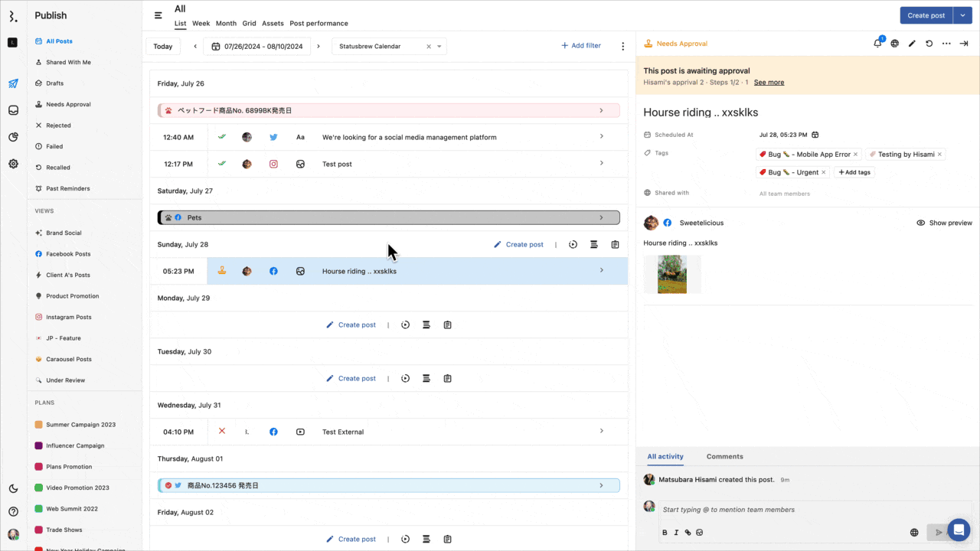Select the green Video Promotion 2023 plan swatch

click(x=39, y=487)
